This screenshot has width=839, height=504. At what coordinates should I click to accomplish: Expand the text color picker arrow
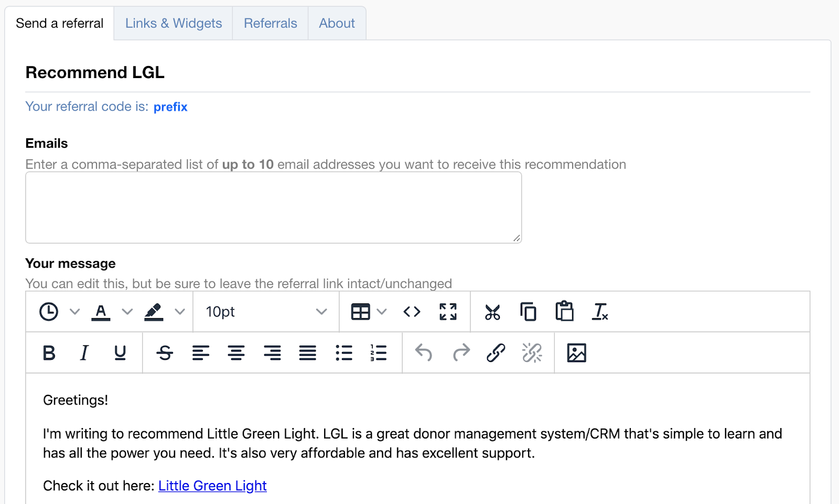[127, 312]
